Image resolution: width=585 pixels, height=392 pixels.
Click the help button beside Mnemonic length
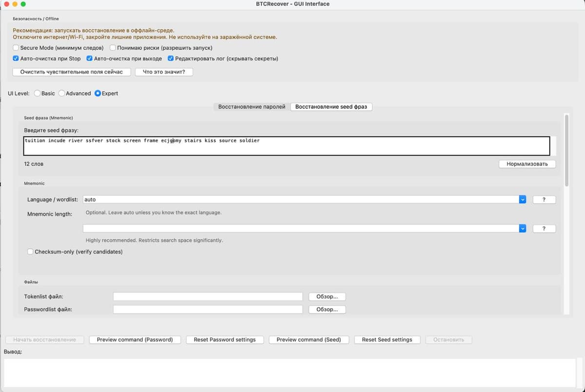point(544,229)
